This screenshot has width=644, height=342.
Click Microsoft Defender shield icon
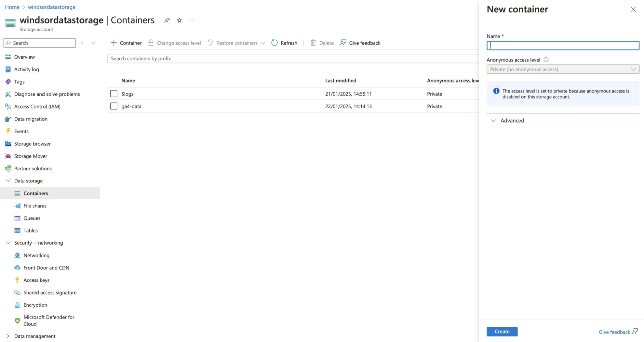pyautogui.click(x=18, y=321)
